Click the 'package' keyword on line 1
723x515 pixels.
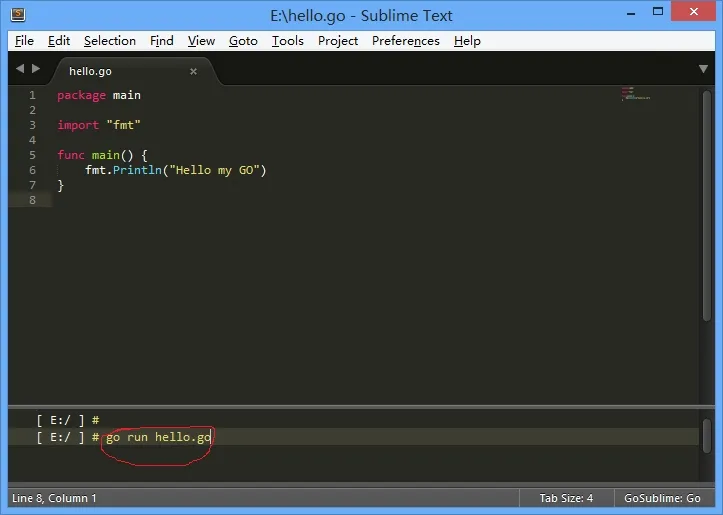[x=82, y=95]
